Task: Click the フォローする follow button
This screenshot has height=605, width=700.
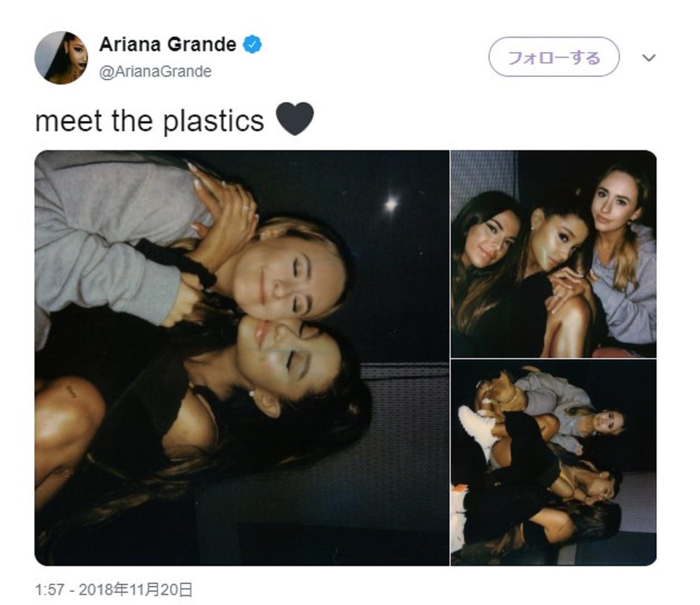Action: point(554,57)
